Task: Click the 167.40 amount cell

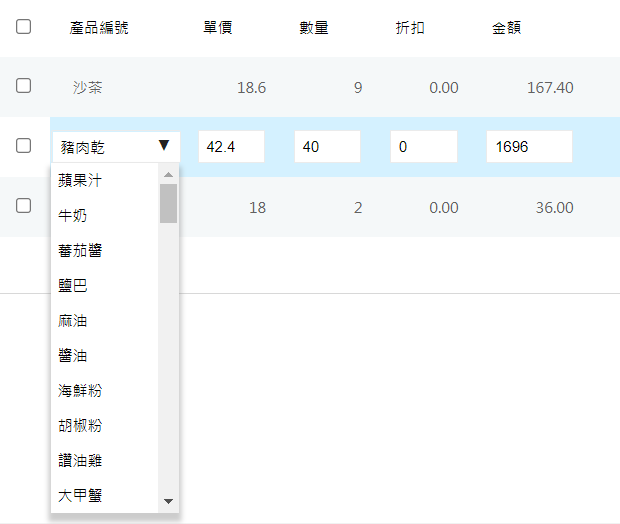Action: 550,88
